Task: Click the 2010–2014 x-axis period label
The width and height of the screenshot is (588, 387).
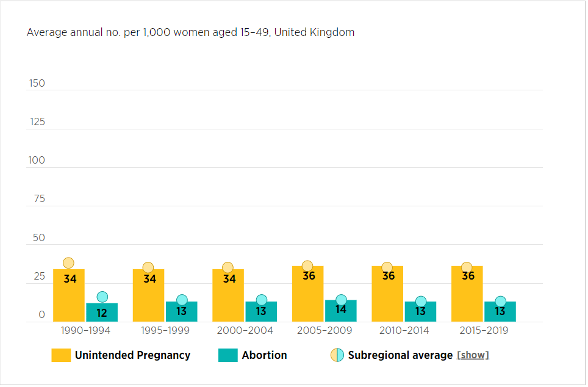Action: 404,331
